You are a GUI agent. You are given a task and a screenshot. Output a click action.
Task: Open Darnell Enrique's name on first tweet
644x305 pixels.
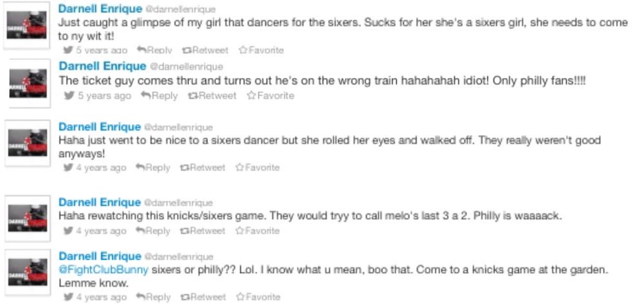pos(99,8)
